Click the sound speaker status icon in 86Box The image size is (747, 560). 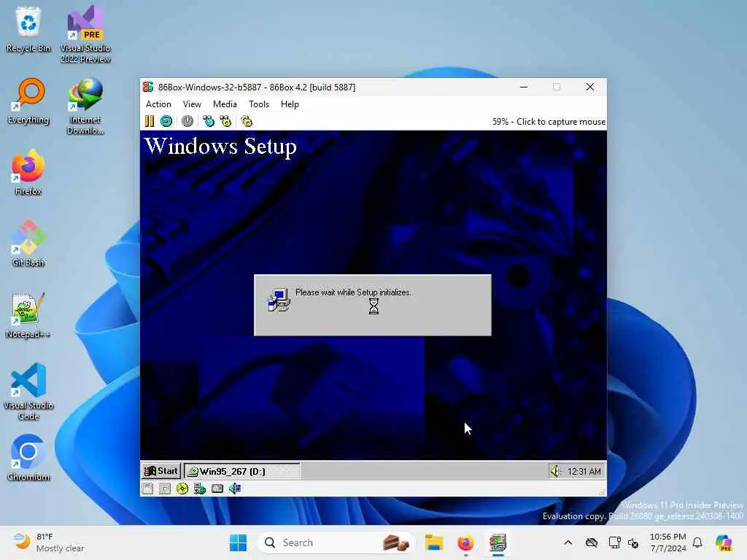pyautogui.click(x=235, y=489)
